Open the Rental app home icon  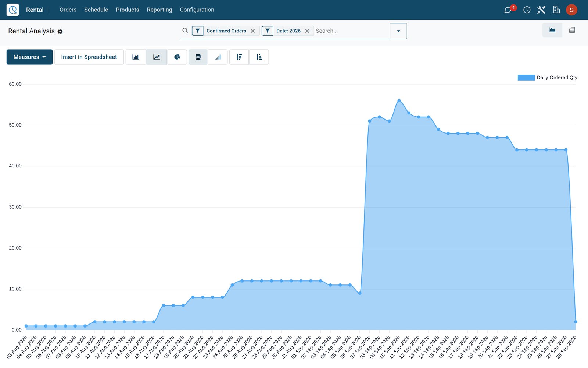[12, 10]
